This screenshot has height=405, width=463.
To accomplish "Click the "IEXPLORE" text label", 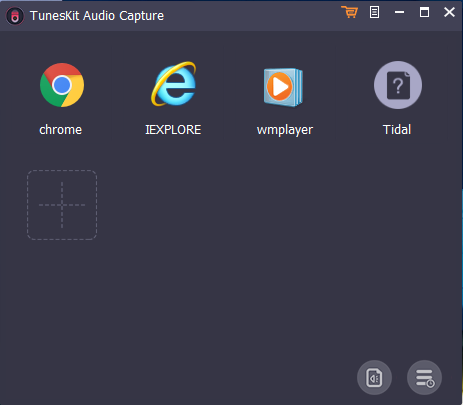I will pyautogui.click(x=173, y=130).
